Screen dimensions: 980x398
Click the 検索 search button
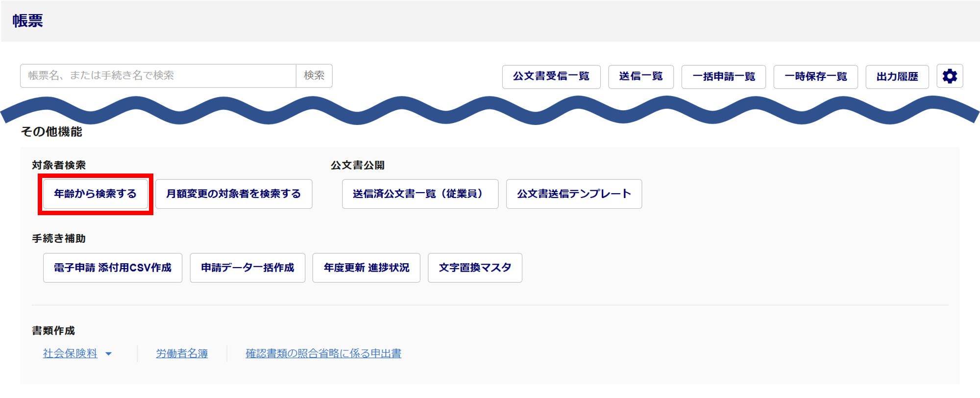tap(314, 76)
